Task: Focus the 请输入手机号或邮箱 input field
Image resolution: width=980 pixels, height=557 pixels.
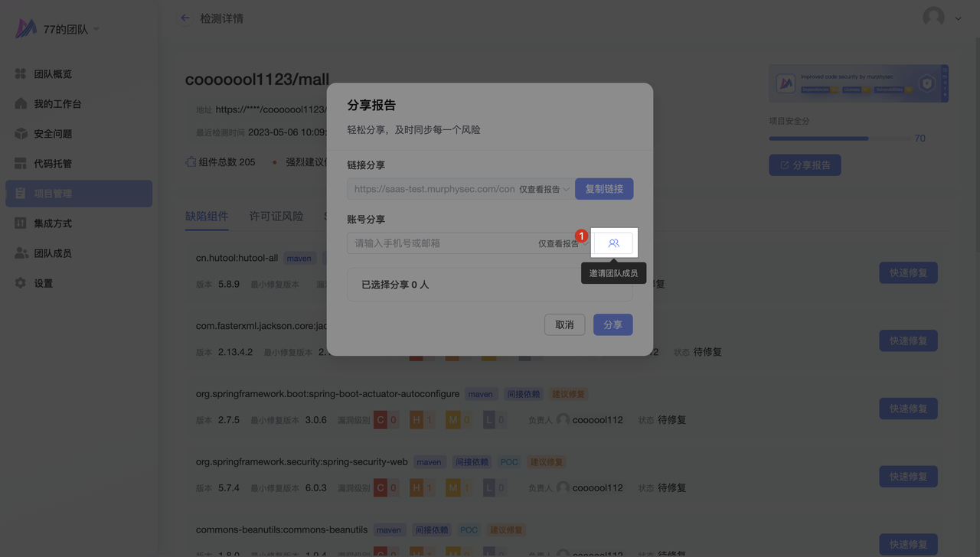Action: pos(440,243)
